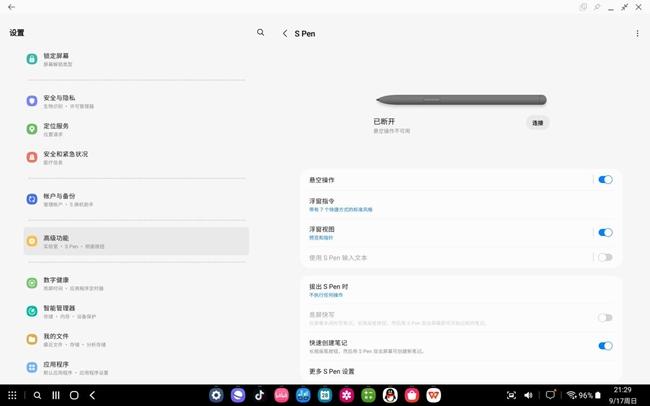Viewport: 650px width, 406px height.
Task: Go back using the arrow beside S Pen
Action: click(x=285, y=34)
